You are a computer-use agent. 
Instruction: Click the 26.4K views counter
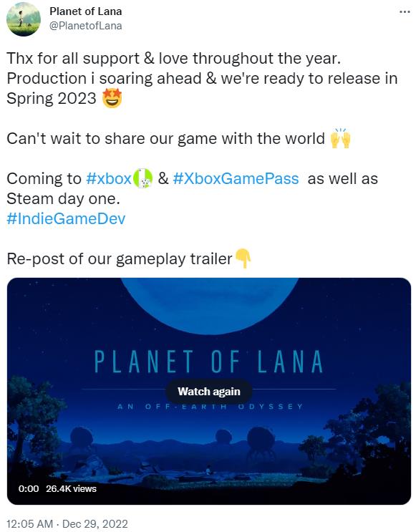point(71,488)
